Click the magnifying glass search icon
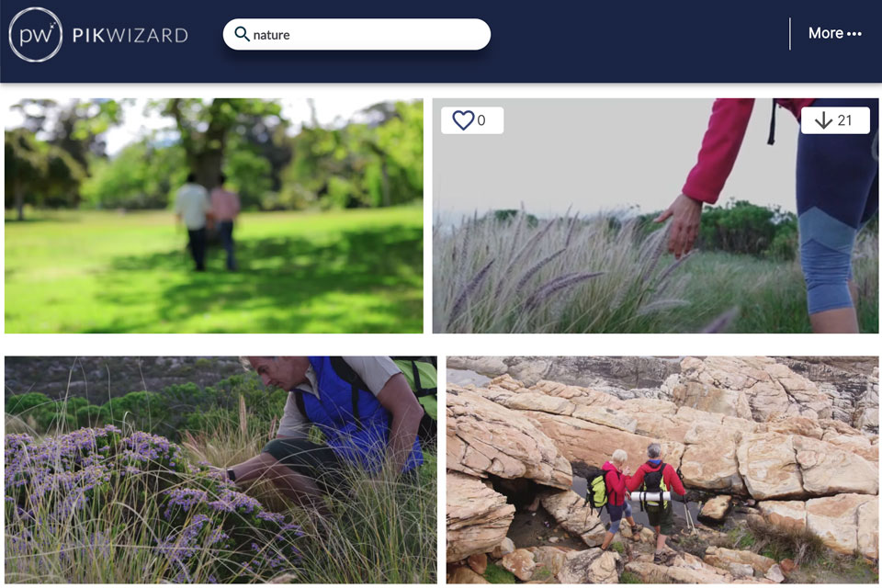 [242, 34]
